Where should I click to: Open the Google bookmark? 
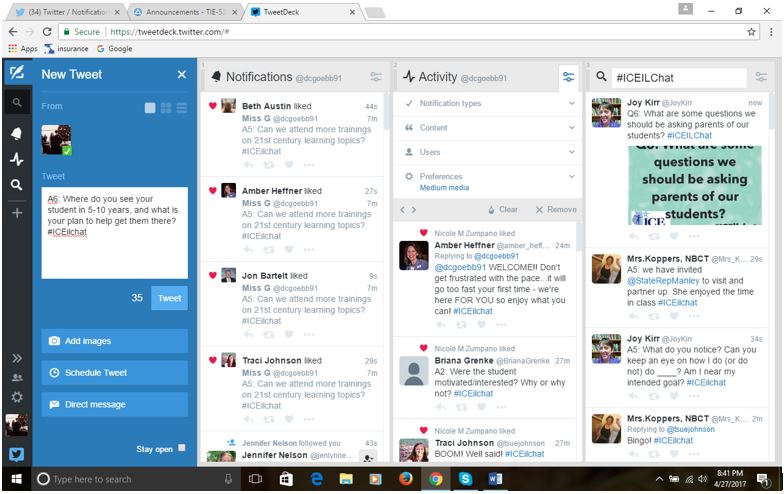114,48
